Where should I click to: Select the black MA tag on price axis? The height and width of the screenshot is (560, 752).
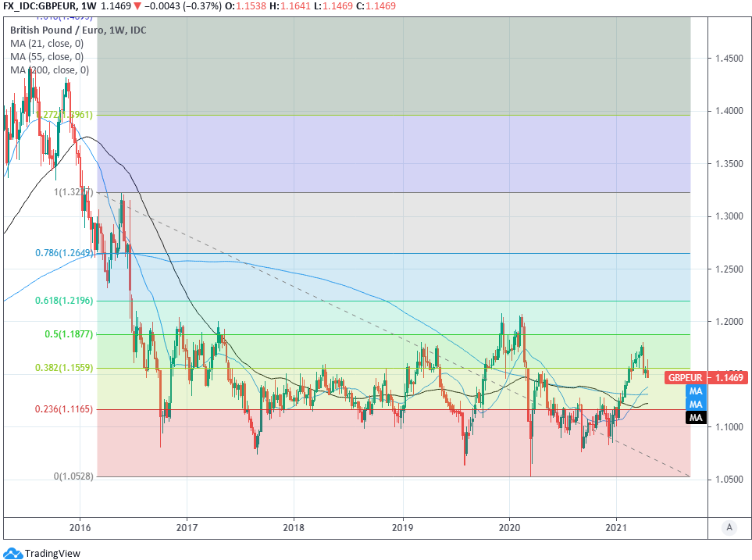click(x=697, y=418)
